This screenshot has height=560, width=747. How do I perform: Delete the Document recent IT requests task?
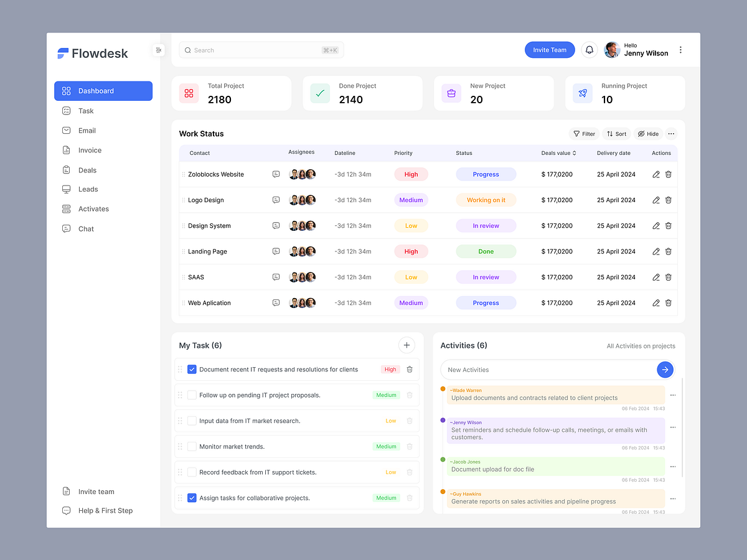pos(410,370)
